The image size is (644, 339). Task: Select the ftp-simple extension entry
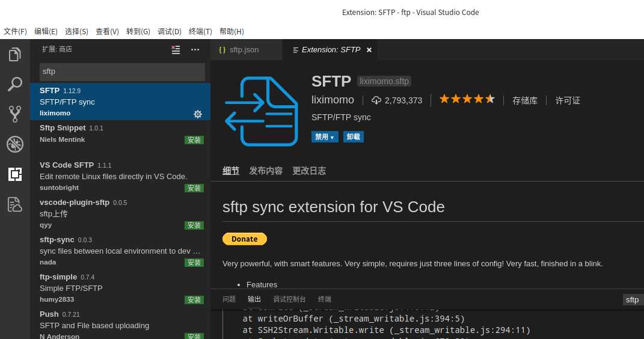[120, 288]
